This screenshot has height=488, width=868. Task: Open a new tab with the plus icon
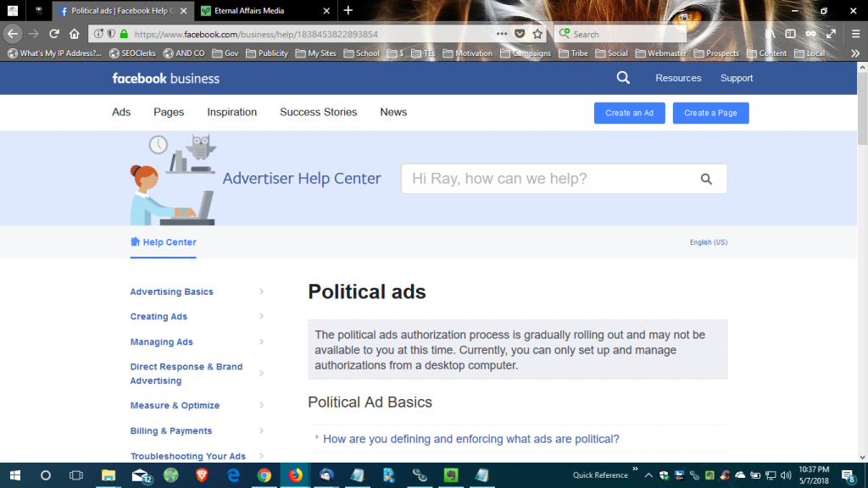348,10
